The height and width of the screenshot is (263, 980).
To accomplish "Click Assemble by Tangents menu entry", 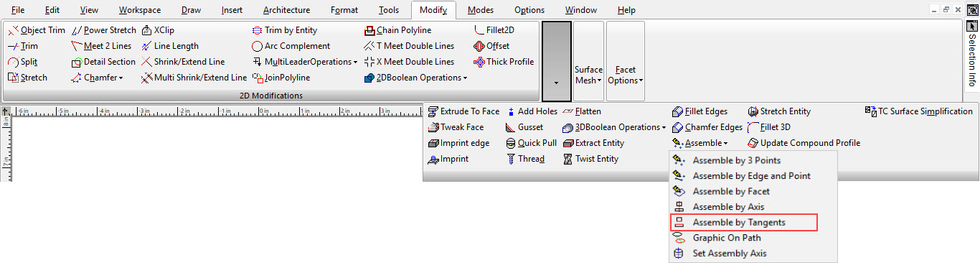I will pyautogui.click(x=743, y=223).
